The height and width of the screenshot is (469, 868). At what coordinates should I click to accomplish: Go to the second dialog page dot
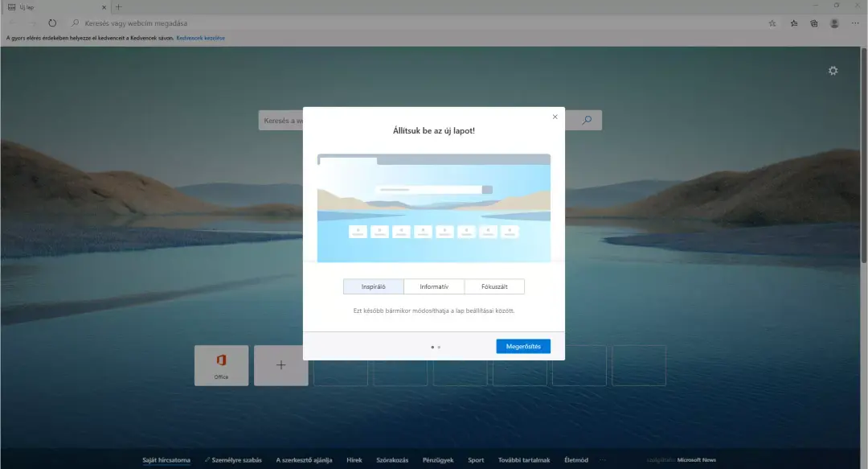coord(439,347)
